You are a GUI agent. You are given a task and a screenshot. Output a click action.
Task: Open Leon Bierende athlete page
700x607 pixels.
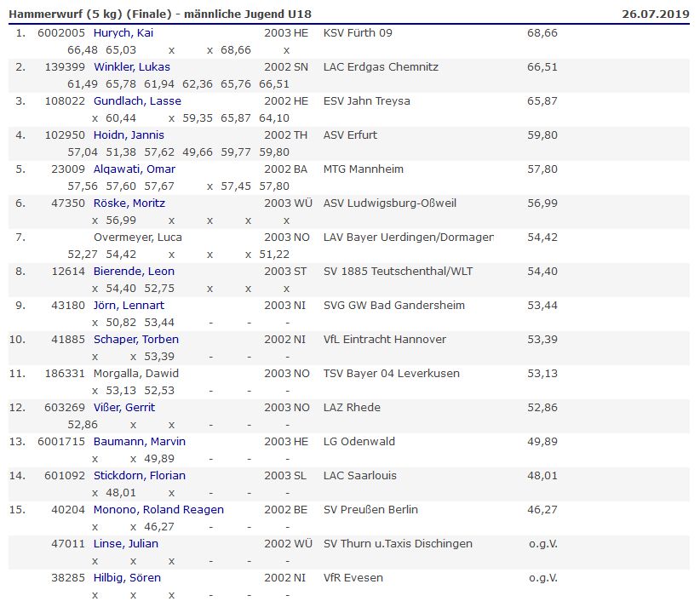(x=134, y=272)
